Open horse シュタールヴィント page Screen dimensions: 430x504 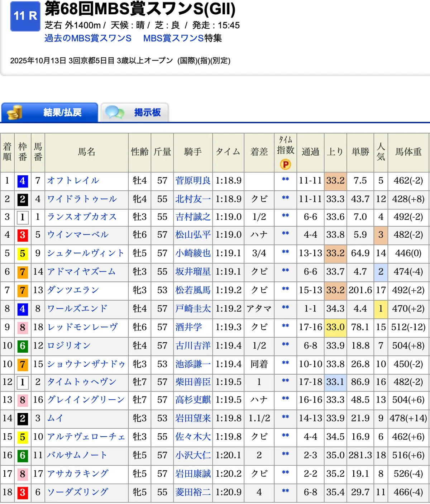[86, 253]
